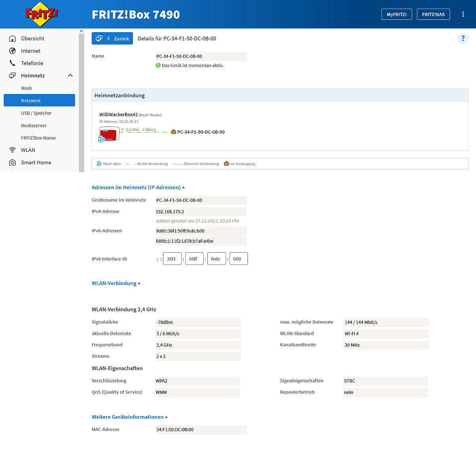The height and width of the screenshot is (462, 476).
Task: Open the FRITZ!NAS button
Action: pos(433,14)
